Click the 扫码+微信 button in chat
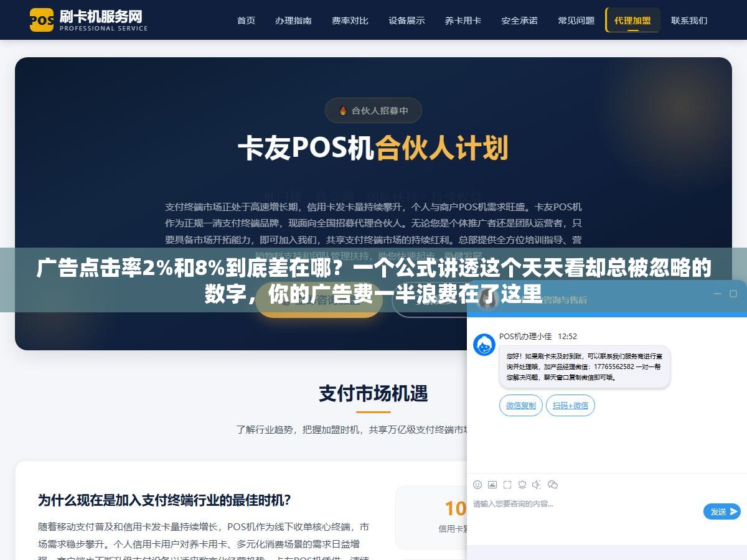 pyautogui.click(x=570, y=405)
